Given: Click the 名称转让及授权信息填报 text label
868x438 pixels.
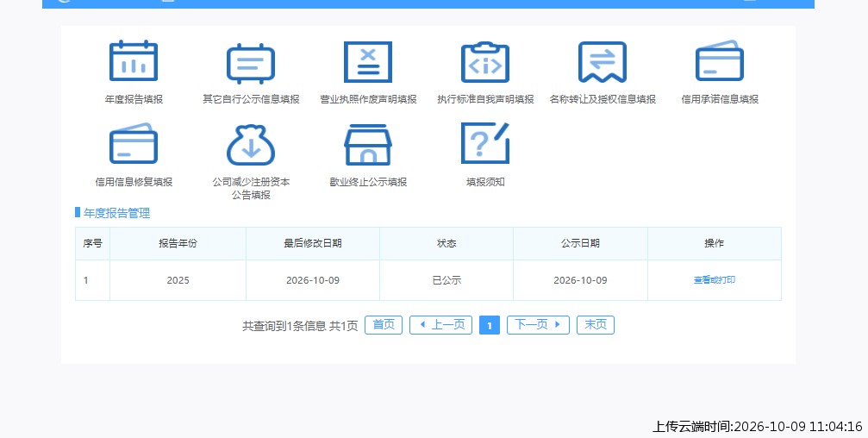Looking at the screenshot, I should 603,99.
